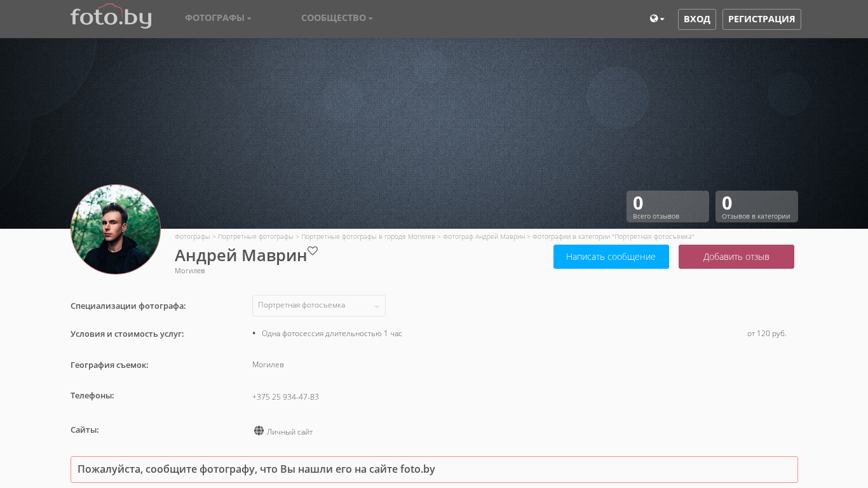868x488 pixels.
Task: Click the foto.by logo
Action: 111,17
